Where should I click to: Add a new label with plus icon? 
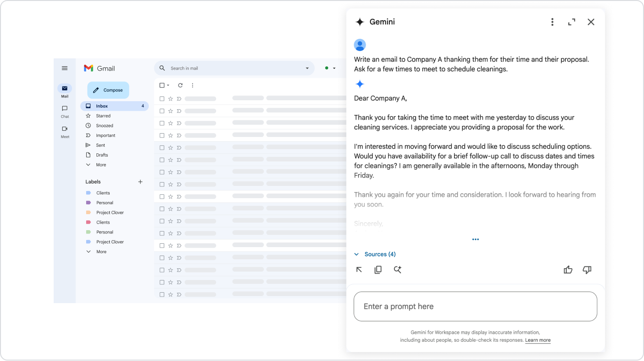tap(140, 182)
